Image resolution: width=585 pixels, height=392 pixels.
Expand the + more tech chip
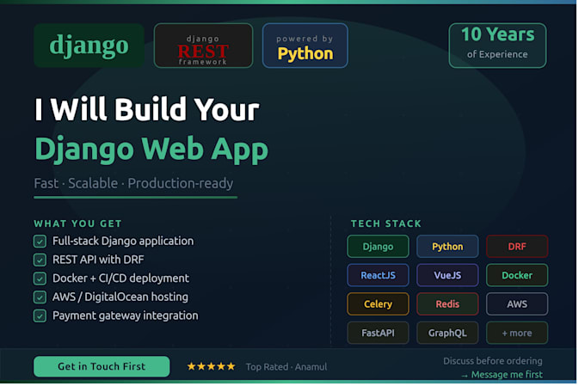coord(517,333)
